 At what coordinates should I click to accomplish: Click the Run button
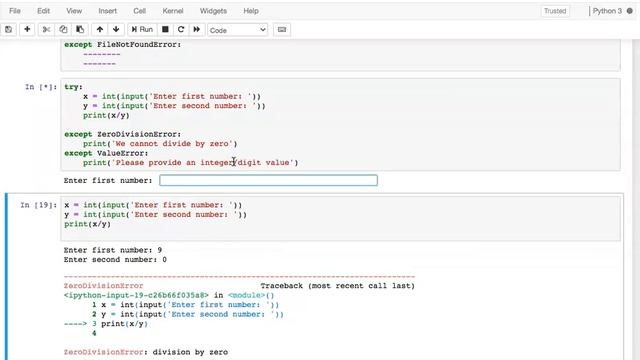click(x=142, y=29)
